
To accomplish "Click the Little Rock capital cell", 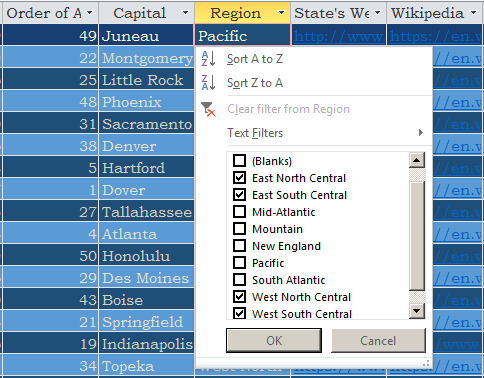I will [x=146, y=79].
